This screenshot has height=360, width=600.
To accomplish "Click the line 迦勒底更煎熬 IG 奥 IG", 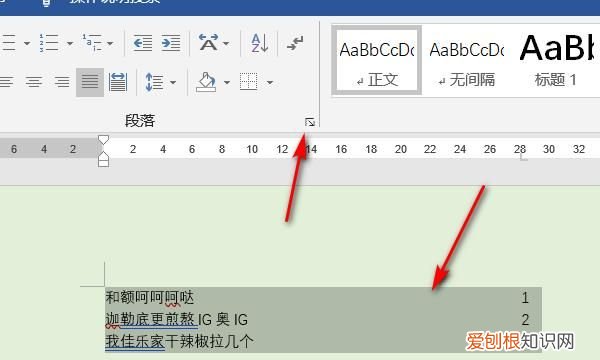I will coord(176,319).
